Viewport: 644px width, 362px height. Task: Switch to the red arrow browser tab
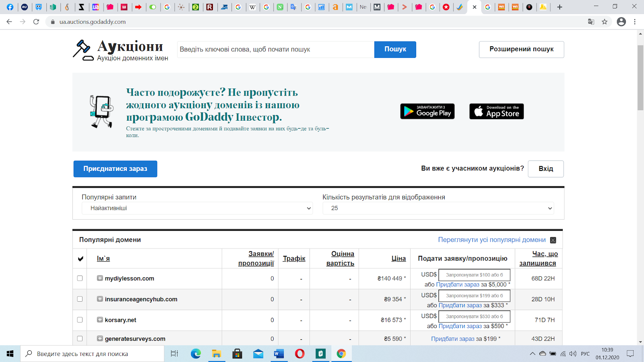pos(138,7)
